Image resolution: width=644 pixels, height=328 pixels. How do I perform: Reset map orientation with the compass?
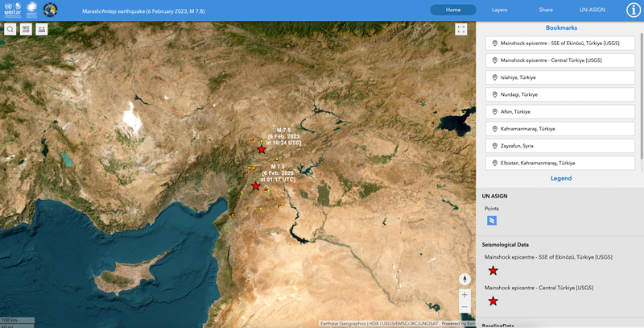click(x=464, y=279)
